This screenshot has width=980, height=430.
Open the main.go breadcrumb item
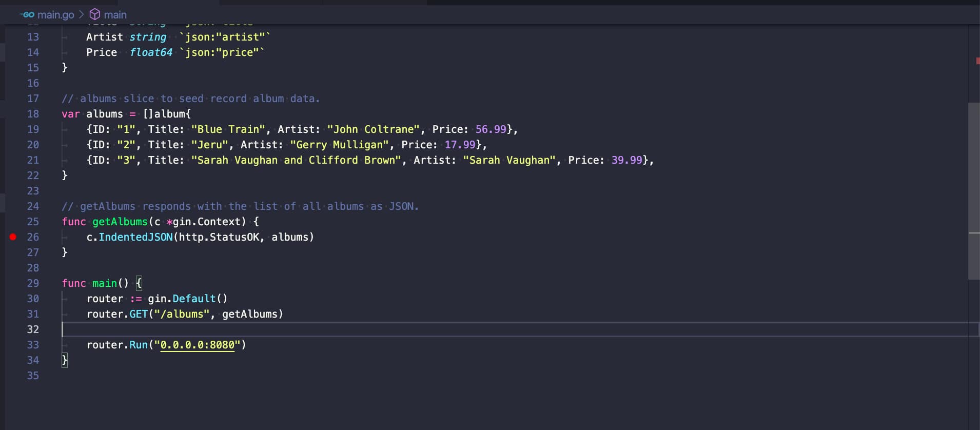(x=55, y=15)
